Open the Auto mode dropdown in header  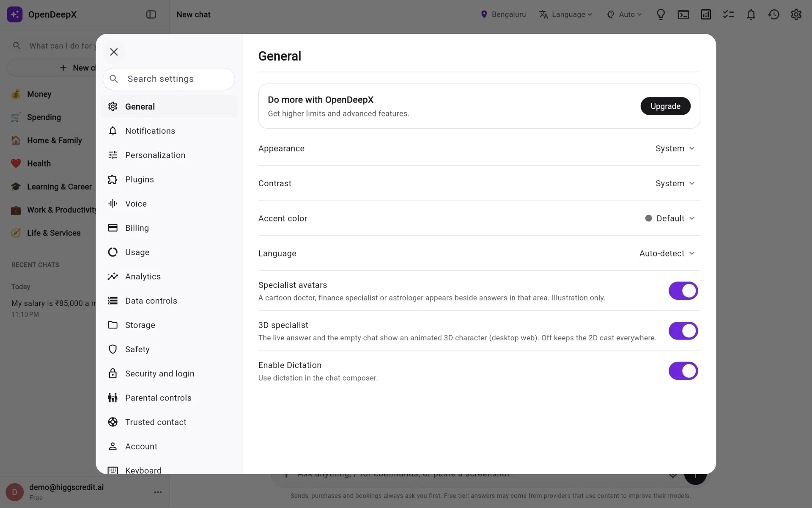624,14
